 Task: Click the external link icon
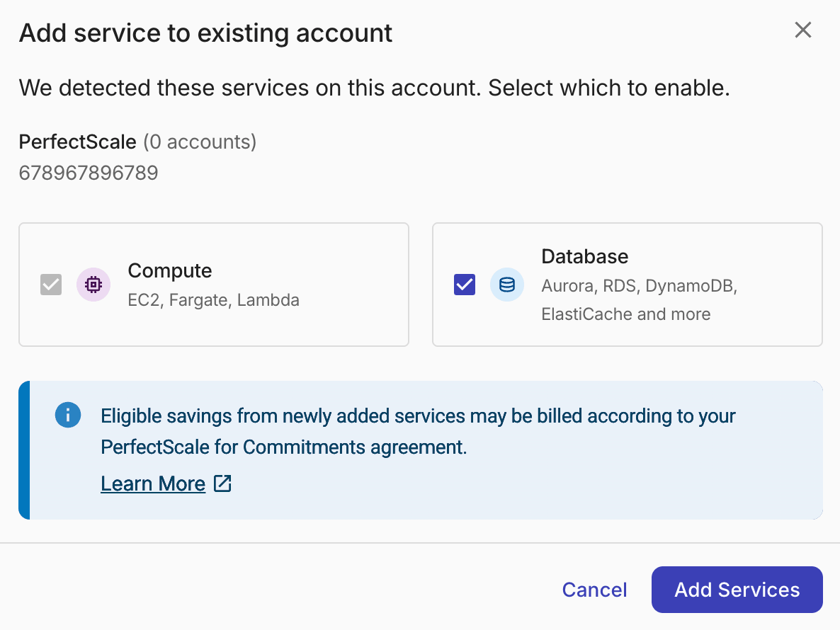pyautogui.click(x=222, y=483)
